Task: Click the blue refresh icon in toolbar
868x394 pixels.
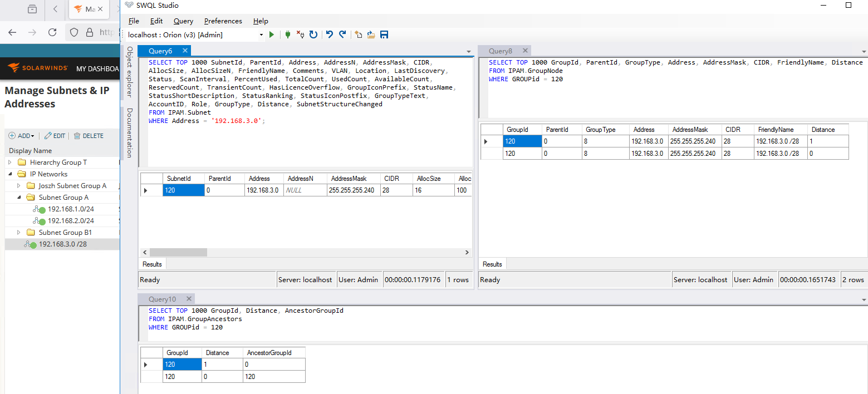Action: [313, 35]
